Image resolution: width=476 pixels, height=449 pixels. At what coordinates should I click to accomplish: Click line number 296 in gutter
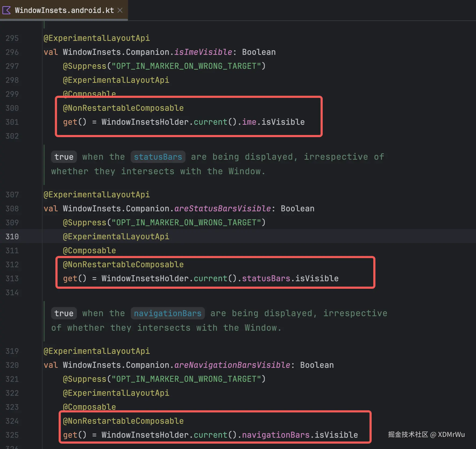(12, 52)
